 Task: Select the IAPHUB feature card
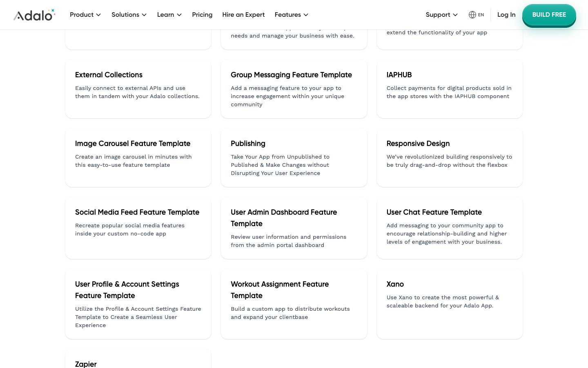[x=449, y=89]
